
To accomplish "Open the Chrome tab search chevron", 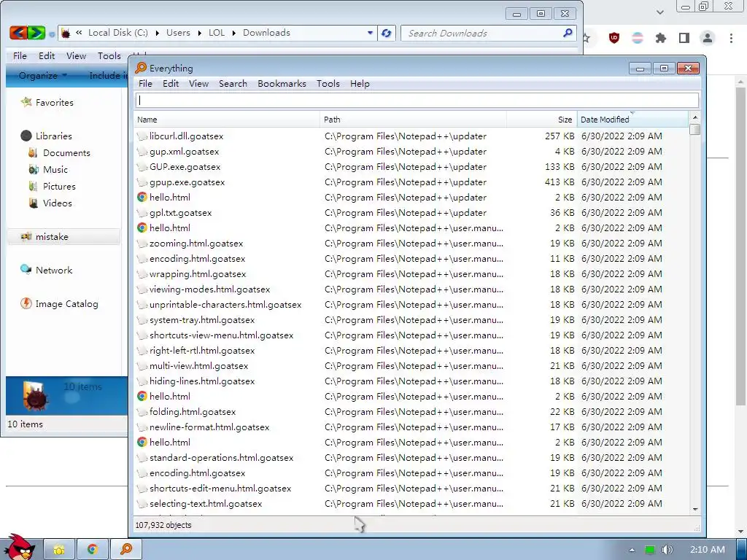I will tap(659, 12).
